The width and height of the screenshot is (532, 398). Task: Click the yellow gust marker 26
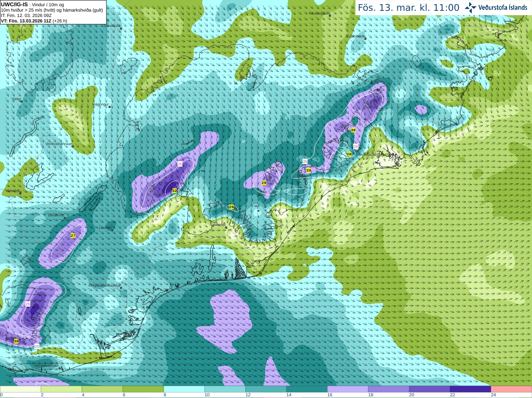click(232, 207)
